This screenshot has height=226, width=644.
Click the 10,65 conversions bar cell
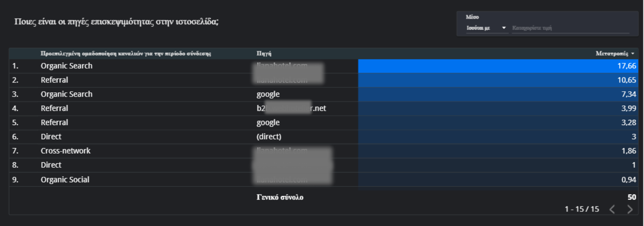click(x=498, y=80)
